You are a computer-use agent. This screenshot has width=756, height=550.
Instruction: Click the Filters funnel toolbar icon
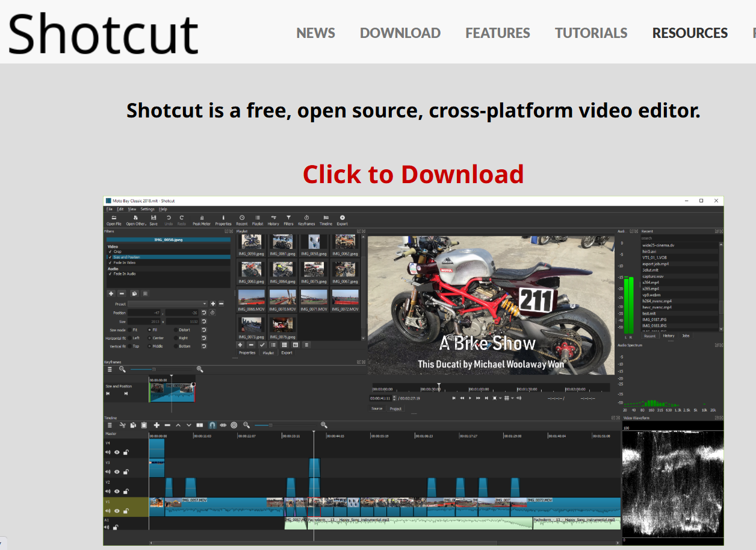click(288, 220)
